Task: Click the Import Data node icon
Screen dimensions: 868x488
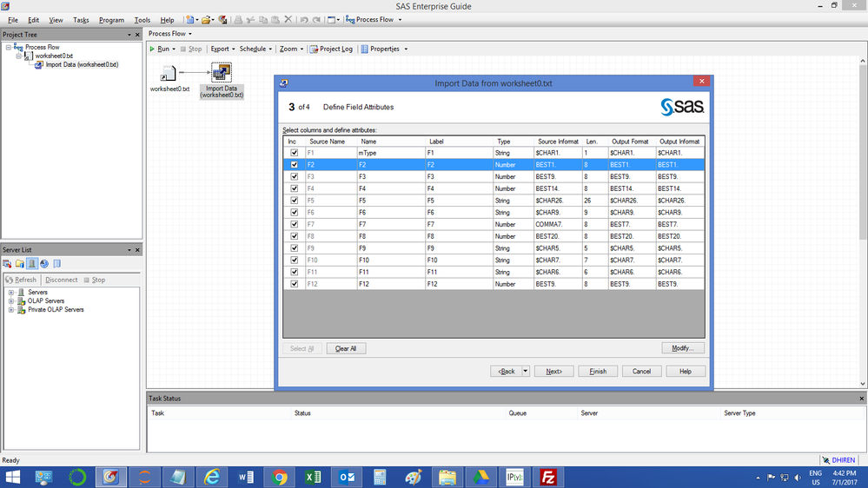Action: tap(222, 72)
